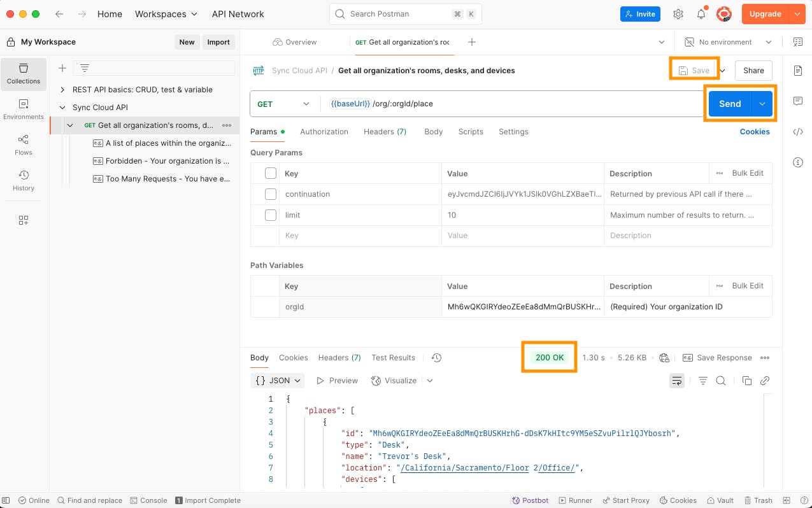Click the Search Postman field

pyautogui.click(x=406, y=14)
